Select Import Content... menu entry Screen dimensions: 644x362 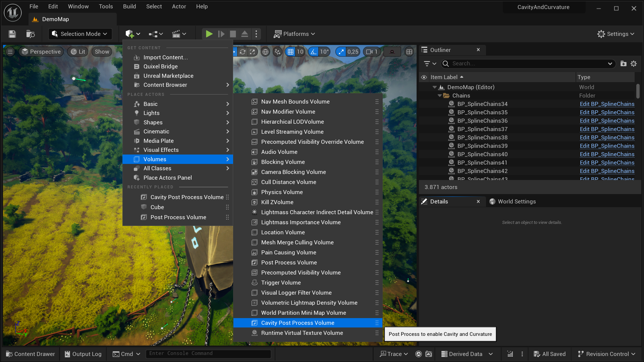click(x=178, y=57)
